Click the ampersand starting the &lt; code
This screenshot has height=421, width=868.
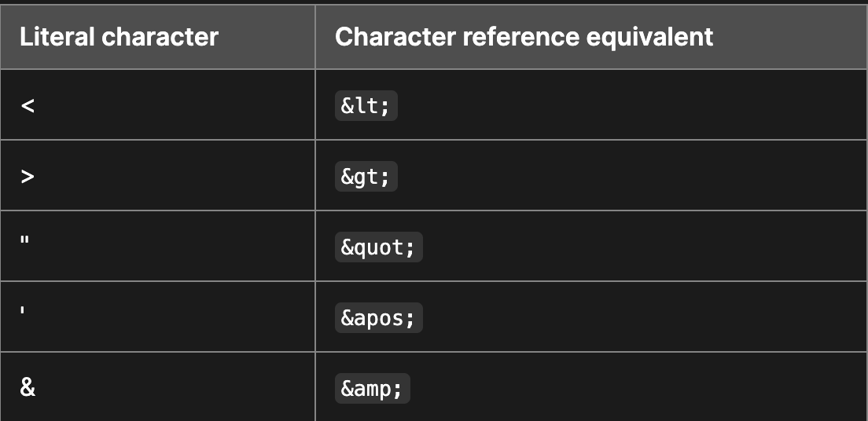tap(347, 106)
